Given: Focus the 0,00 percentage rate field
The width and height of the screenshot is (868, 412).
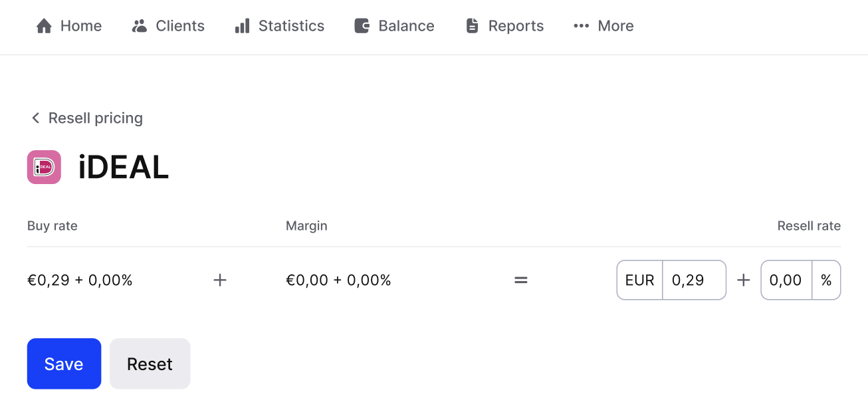Looking at the screenshot, I should tap(786, 280).
